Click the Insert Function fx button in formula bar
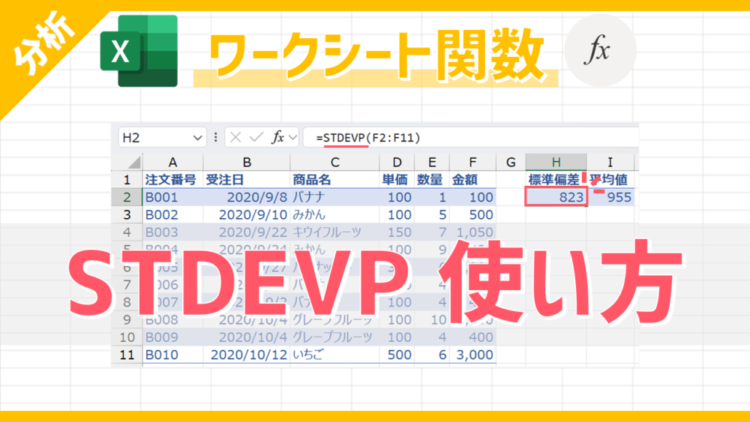Screen dimensions: 750x422 278,137
